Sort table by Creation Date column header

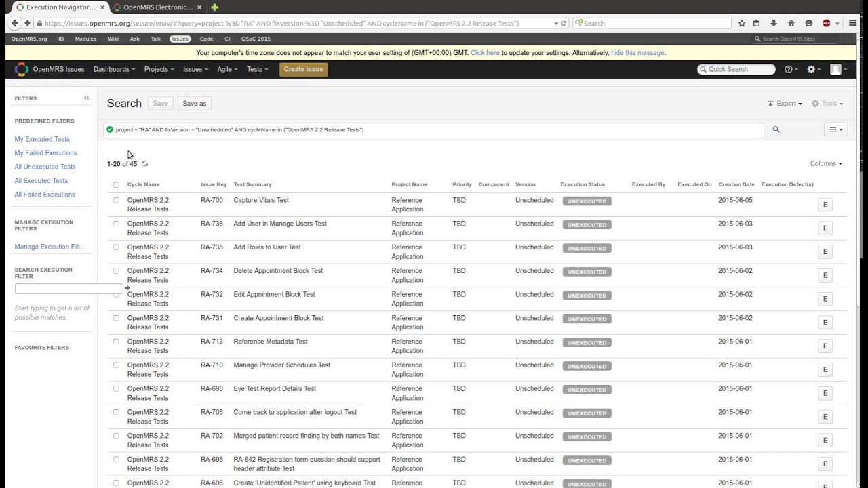tap(736, 184)
